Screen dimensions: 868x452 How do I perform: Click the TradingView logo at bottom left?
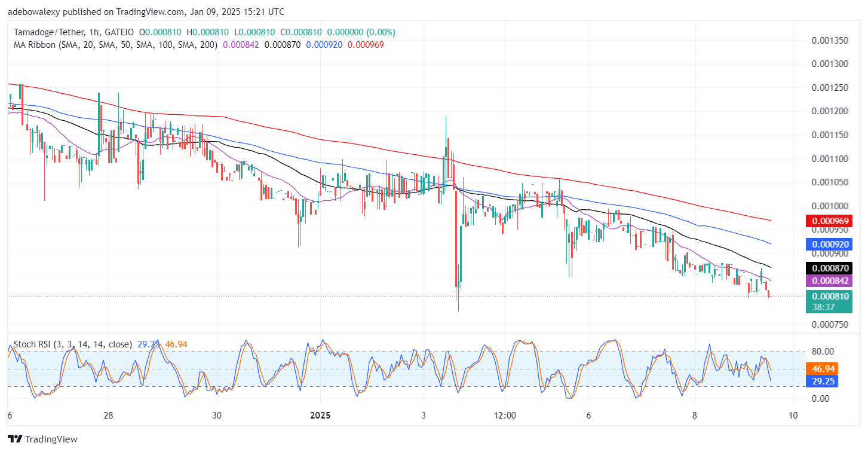(42, 439)
